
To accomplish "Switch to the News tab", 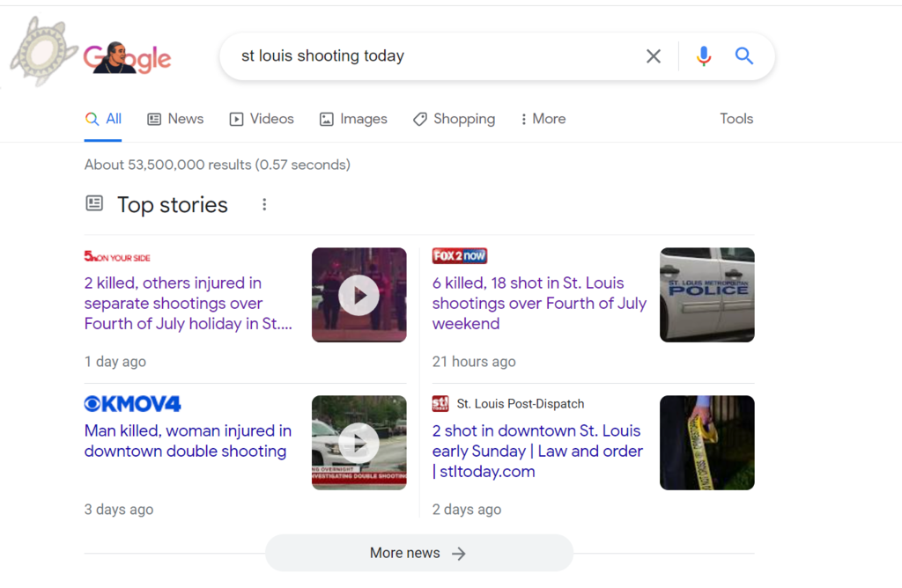I will 175,119.
